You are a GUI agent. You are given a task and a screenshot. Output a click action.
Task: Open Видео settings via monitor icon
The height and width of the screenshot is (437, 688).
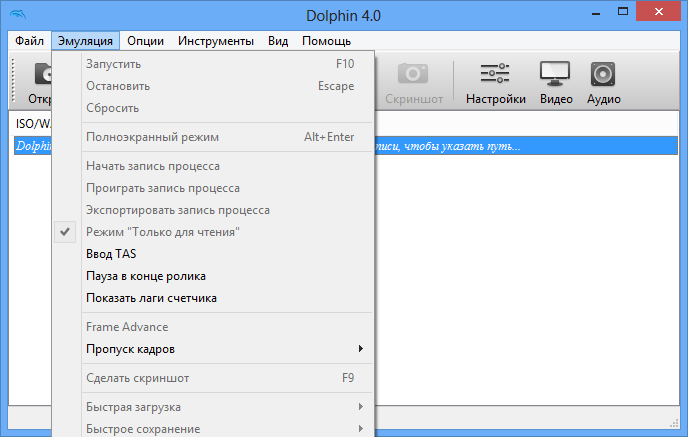[x=555, y=73]
